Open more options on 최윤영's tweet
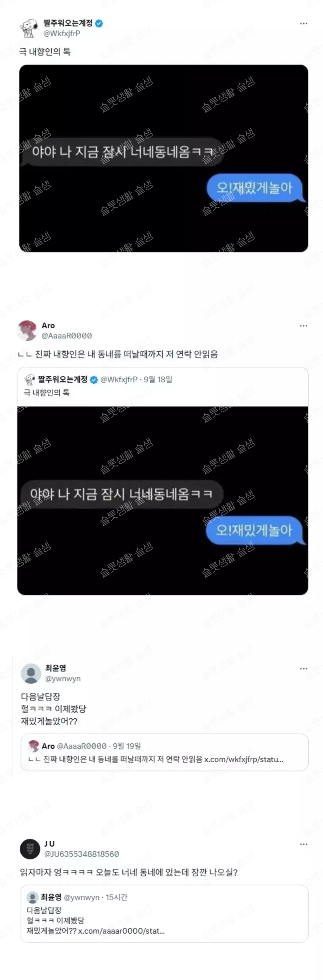The image size is (323, 980). pyautogui.click(x=303, y=669)
